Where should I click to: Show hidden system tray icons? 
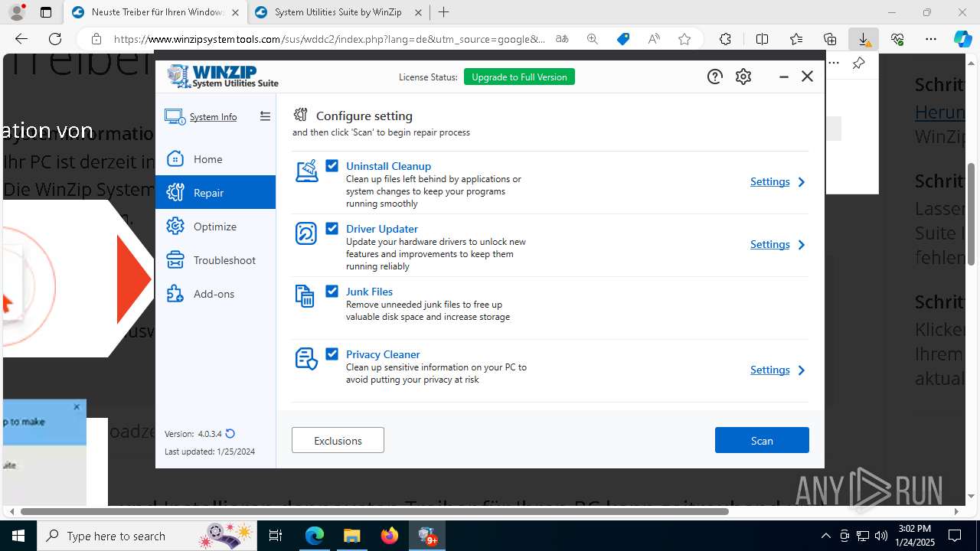tap(825, 536)
